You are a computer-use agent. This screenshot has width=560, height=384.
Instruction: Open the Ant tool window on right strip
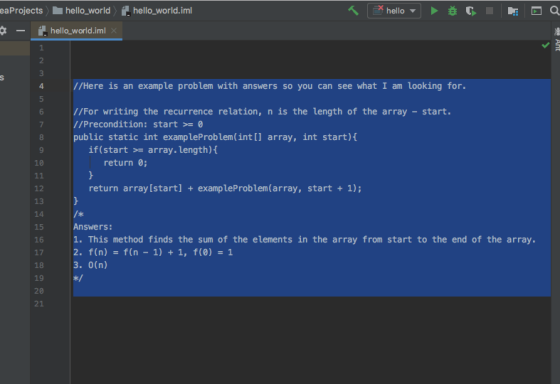pyautogui.click(x=557, y=40)
